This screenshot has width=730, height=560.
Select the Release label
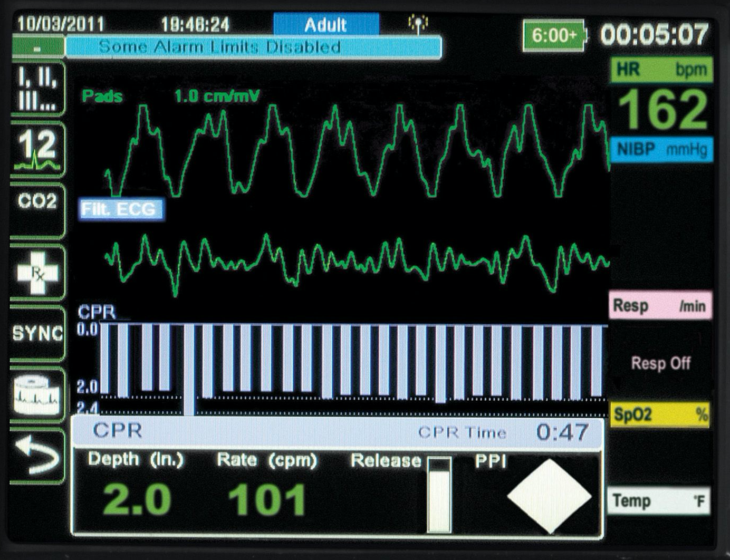[386, 461]
